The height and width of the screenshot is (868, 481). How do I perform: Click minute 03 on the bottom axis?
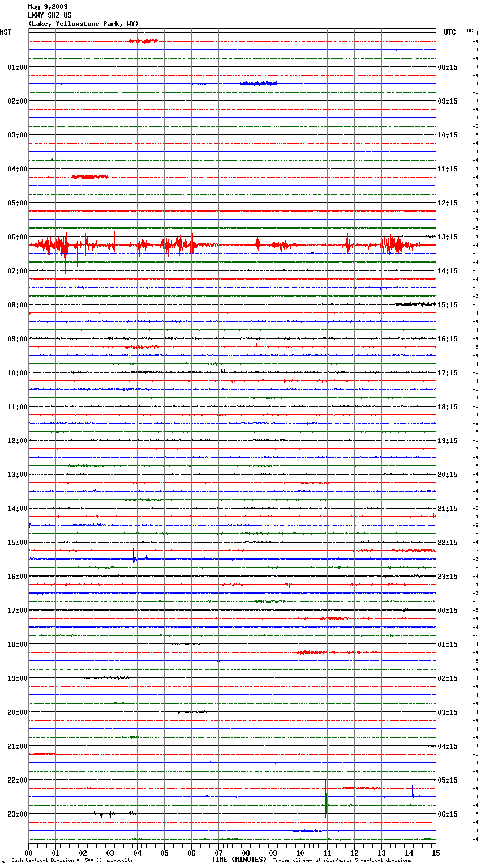click(110, 853)
